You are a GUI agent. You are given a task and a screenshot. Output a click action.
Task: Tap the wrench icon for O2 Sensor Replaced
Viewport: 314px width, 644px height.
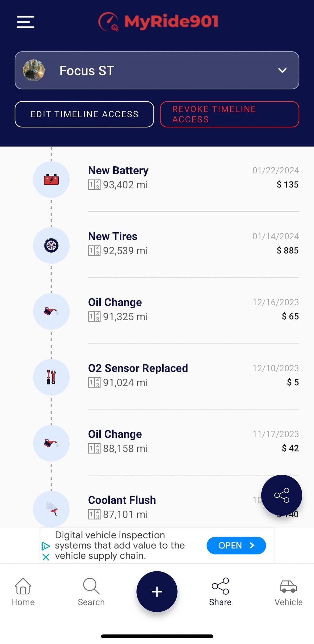point(51,377)
